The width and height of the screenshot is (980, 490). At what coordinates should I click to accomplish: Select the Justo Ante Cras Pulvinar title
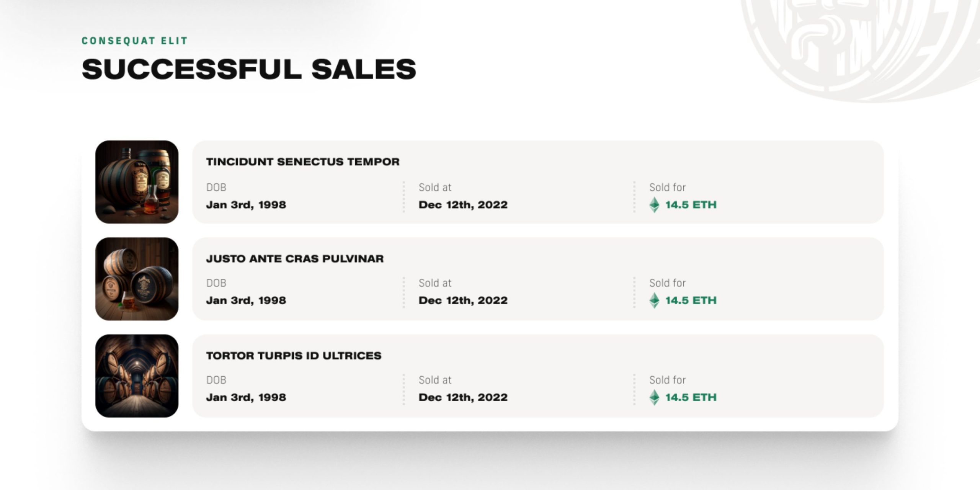click(295, 259)
